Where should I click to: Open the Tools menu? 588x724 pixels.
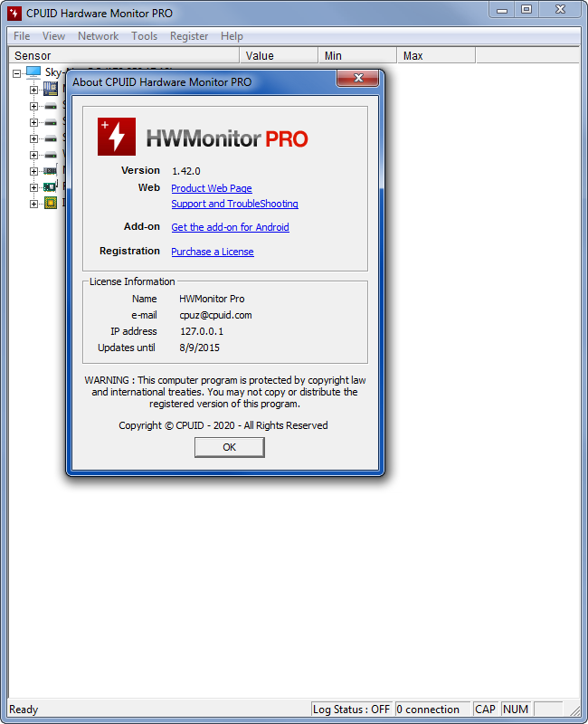[x=144, y=36]
